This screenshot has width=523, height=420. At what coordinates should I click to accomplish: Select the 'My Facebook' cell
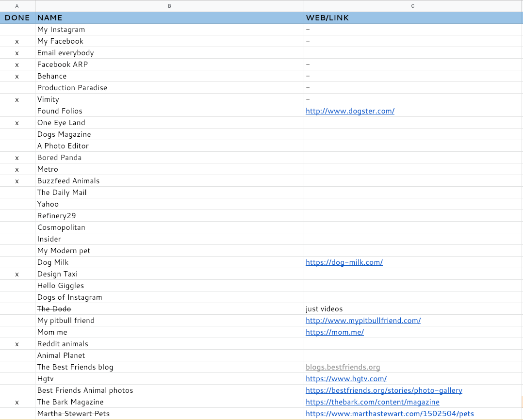pyautogui.click(x=169, y=41)
